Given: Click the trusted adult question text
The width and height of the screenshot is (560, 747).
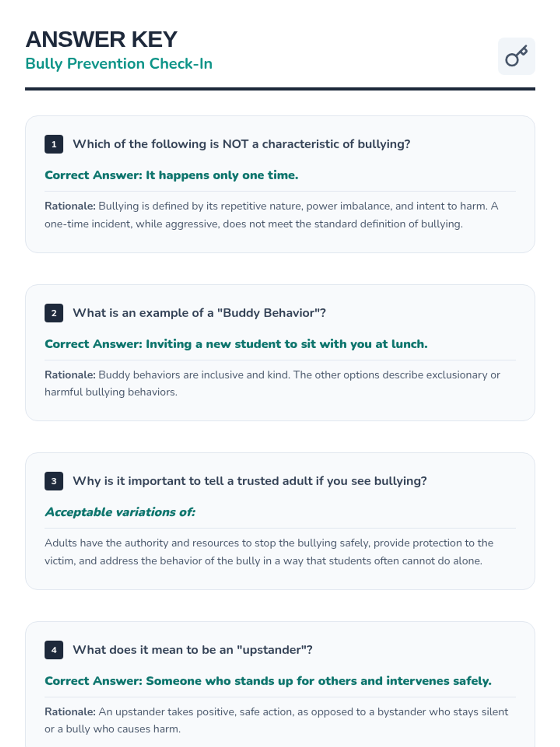Looking at the screenshot, I should 250,481.
